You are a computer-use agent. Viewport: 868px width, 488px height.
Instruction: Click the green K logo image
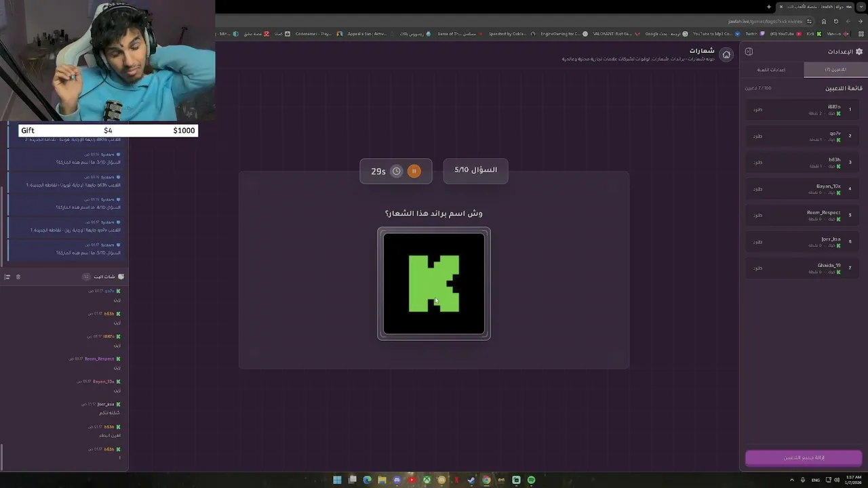point(434,283)
